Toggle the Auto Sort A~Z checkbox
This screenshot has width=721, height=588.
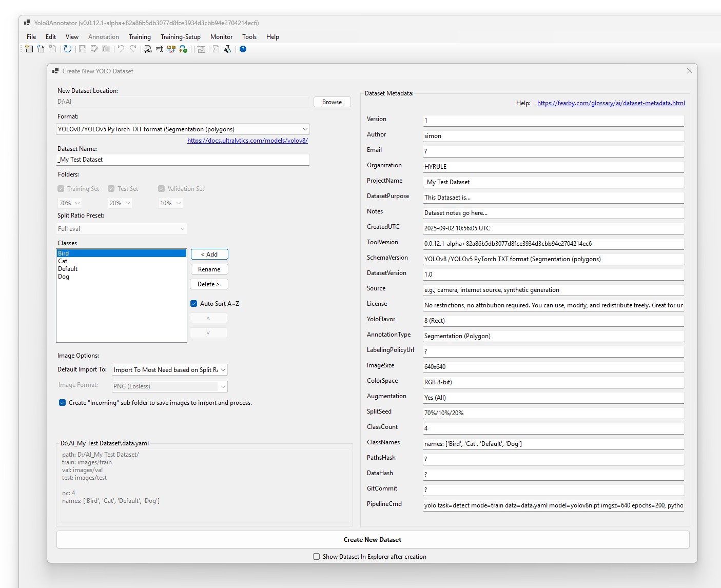(194, 303)
